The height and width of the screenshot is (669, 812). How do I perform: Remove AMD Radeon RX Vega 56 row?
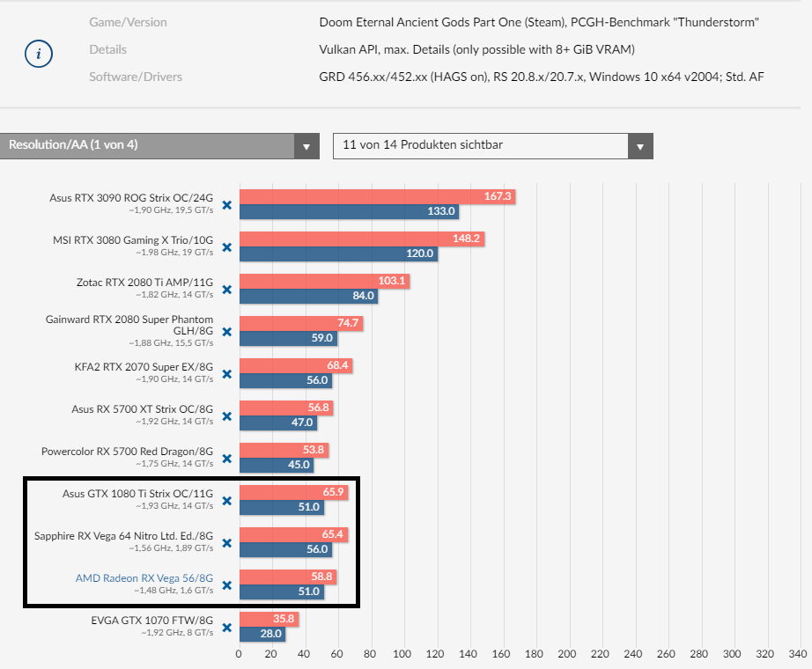point(227,585)
